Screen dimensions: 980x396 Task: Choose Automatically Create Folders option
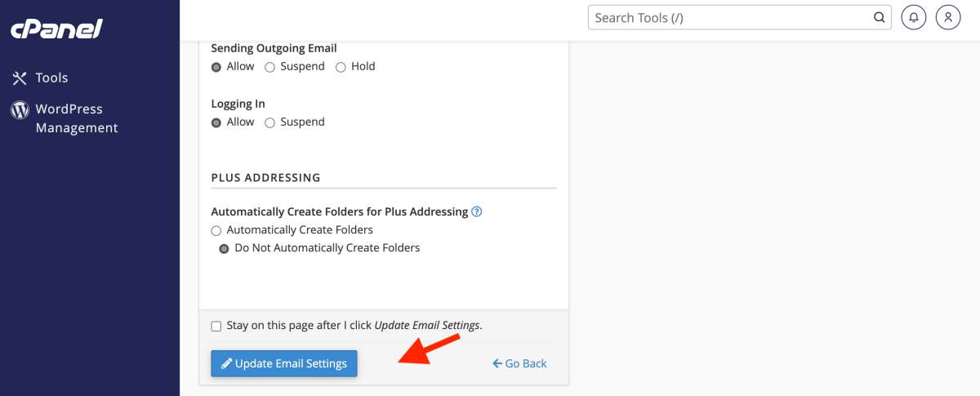[216, 230]
